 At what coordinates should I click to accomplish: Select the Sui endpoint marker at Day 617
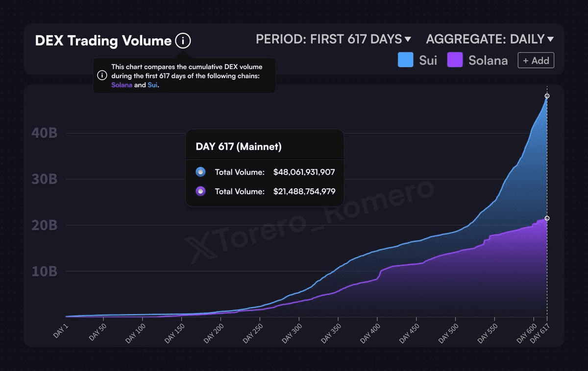(547, 96)
